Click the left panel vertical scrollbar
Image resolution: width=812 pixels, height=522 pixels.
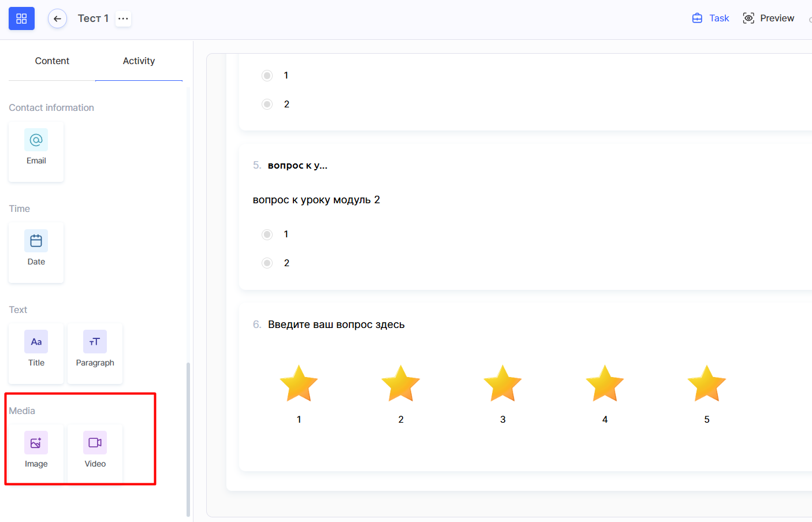pos(188,439)
